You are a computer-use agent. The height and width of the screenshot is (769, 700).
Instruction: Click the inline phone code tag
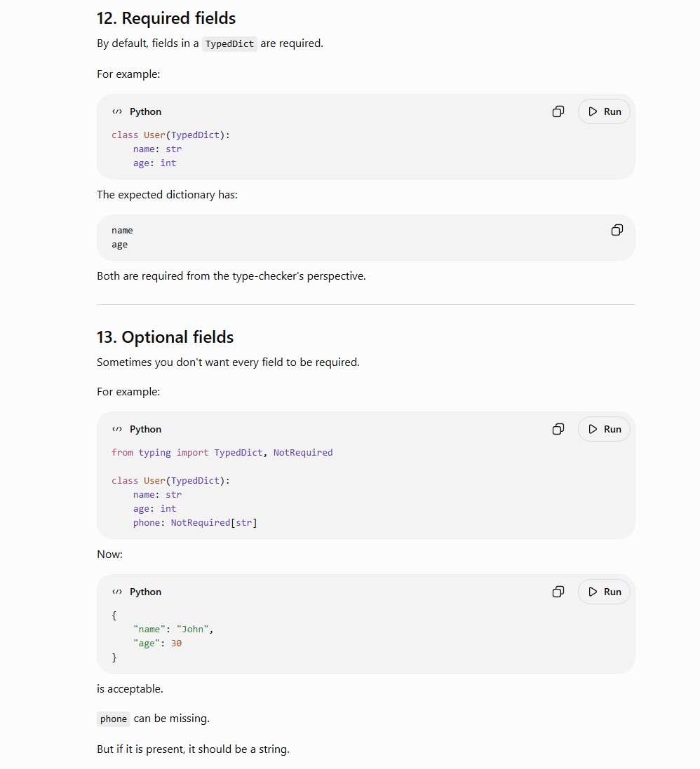click(114, 719)
